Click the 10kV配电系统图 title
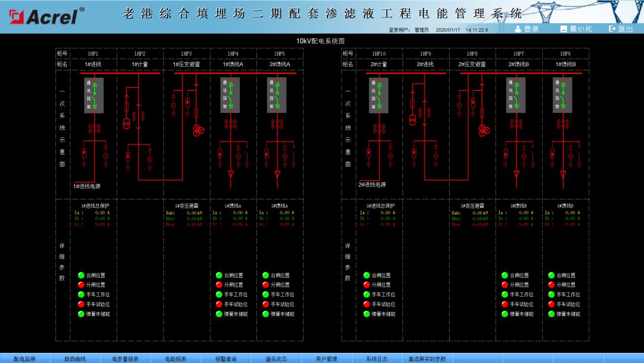 click(320, 41)
